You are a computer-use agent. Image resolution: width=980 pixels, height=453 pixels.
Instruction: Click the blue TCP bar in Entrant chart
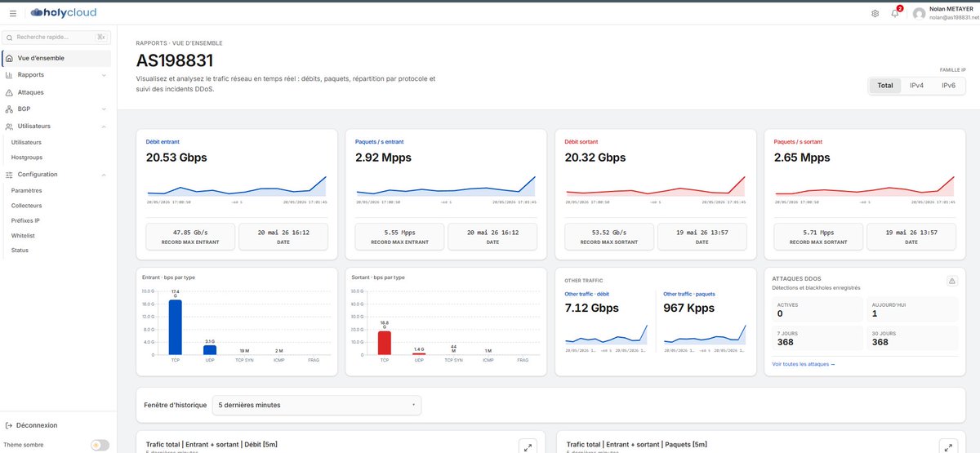(175, 327)
